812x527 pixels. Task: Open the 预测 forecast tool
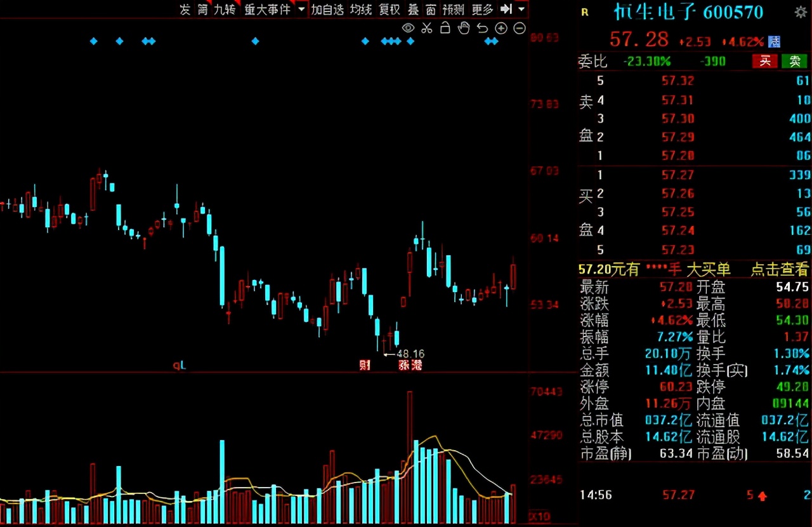[x=454, y=10]
